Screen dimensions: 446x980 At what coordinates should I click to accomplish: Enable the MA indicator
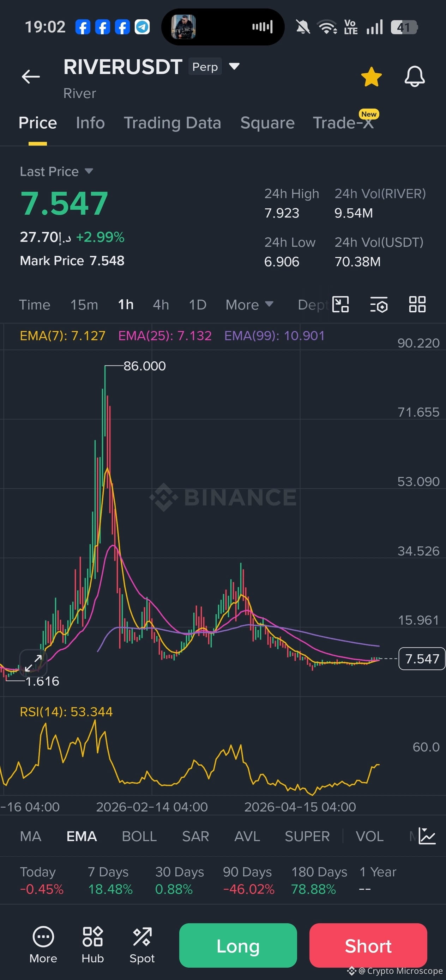coord(30,836)
